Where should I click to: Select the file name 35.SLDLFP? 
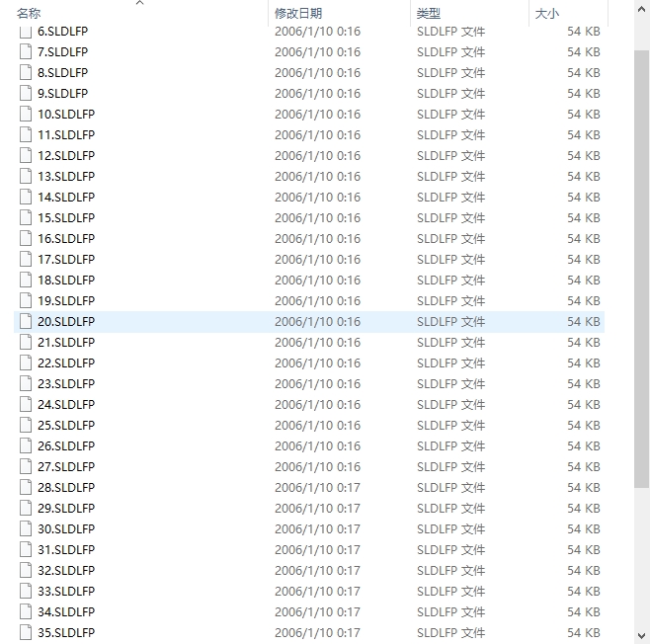tap(66, 632)
